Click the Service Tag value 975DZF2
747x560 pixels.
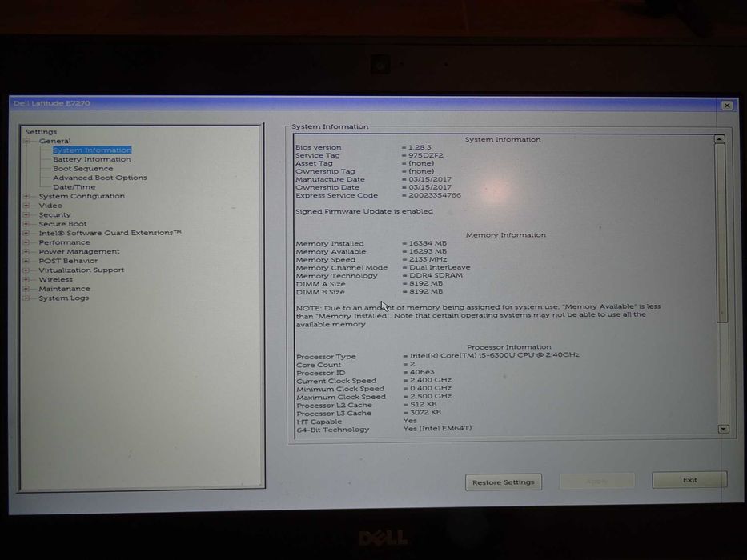point(426,155)
